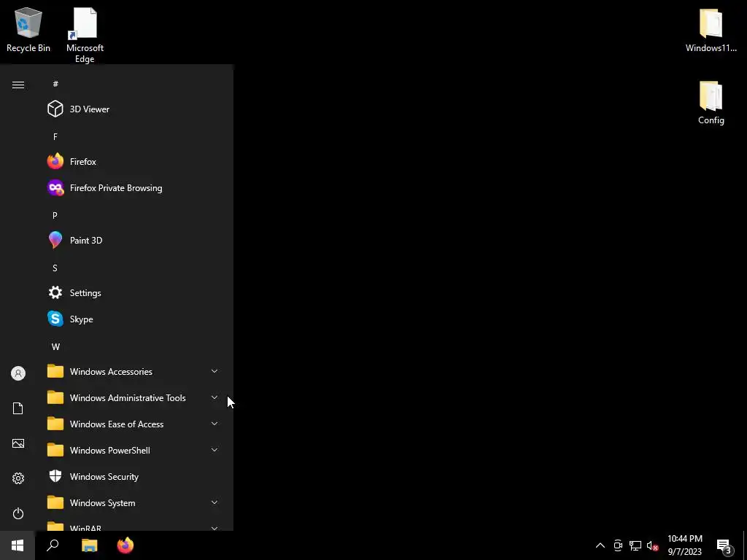Expand the Windows PowerShell folder
The width and height of the screenshot is (747, 560).
133,451
